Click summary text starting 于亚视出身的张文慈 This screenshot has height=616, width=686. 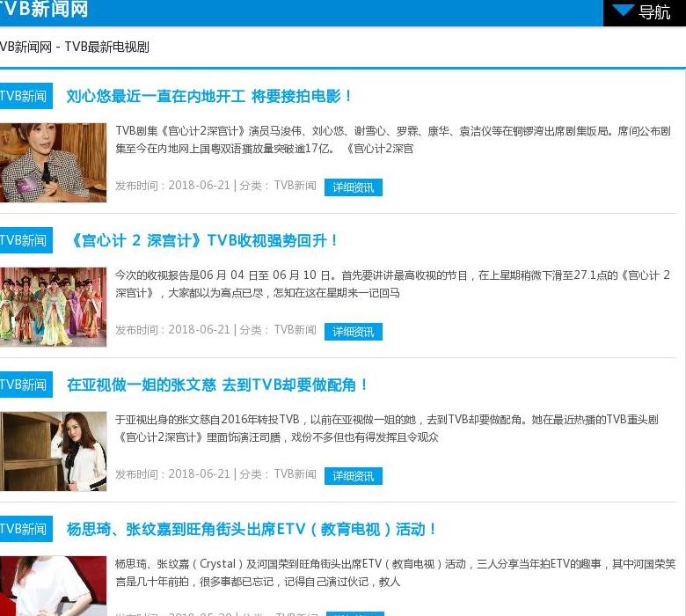387,429
